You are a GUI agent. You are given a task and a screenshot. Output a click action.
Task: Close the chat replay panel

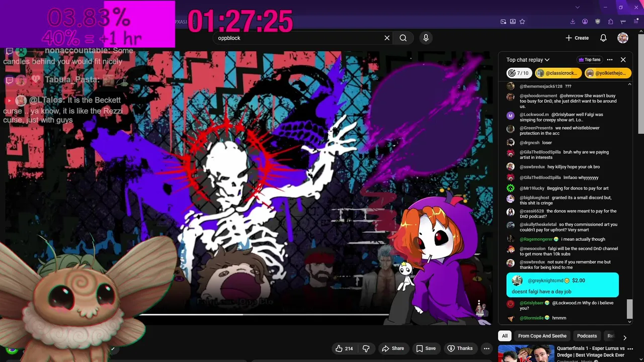coord(623,60)
